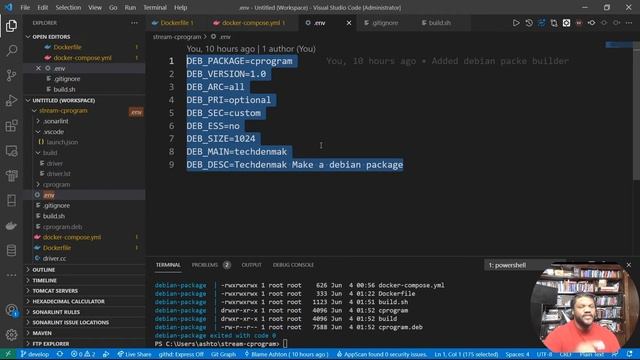The height and width of the screenshot is (360, 640).
Task: Open the Explorer view in the activity bar
Action: [x=11, y=26]
